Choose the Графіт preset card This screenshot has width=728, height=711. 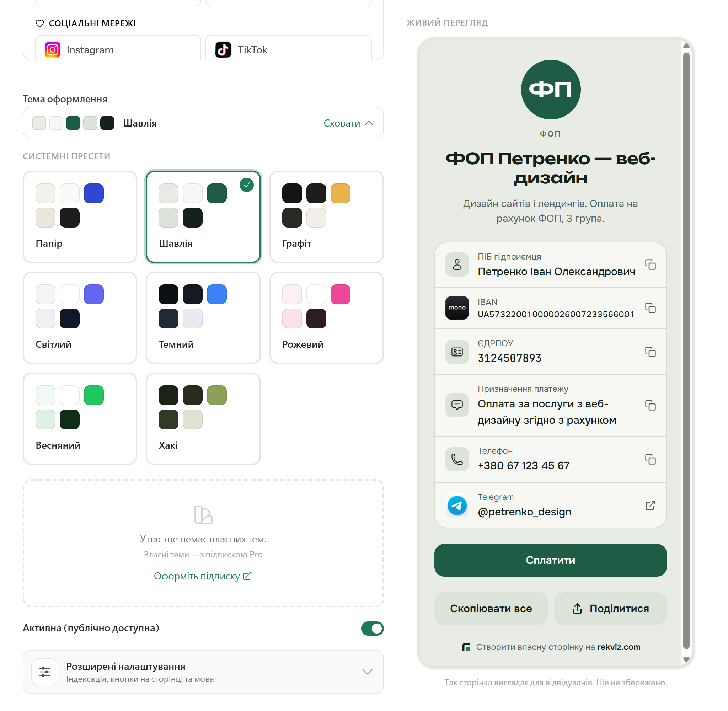(x=326, y=216)
